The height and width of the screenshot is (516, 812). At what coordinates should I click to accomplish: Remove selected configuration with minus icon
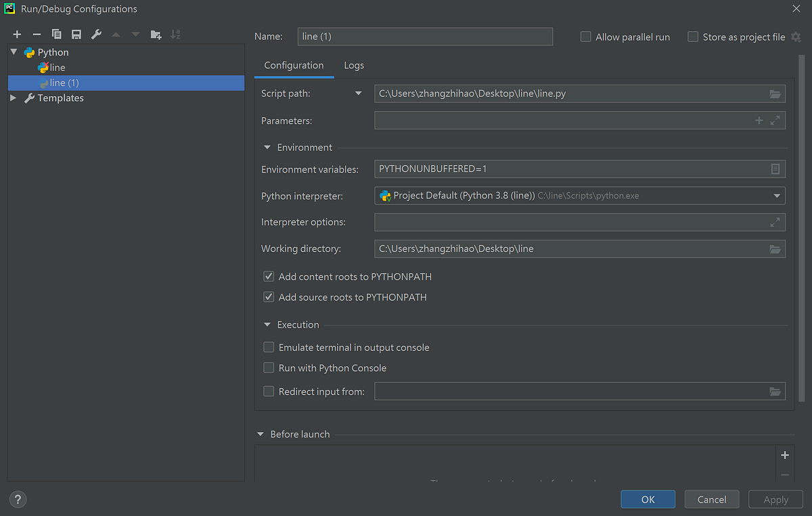(x=37, y=35)
